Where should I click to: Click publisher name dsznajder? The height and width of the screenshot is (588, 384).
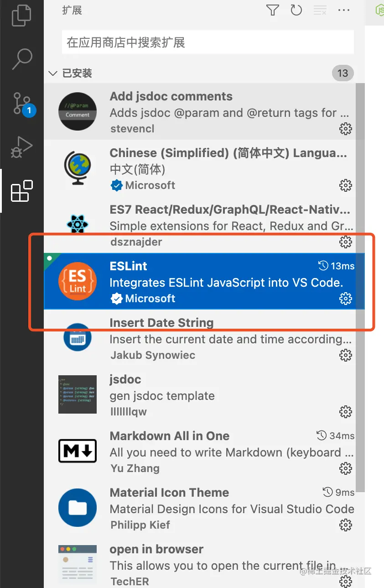click(136, 242)
